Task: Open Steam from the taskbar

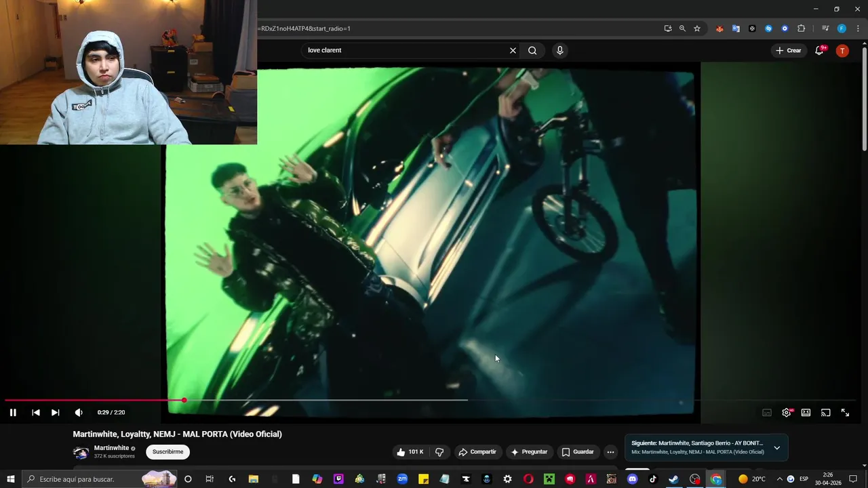Action: (673, 479)
